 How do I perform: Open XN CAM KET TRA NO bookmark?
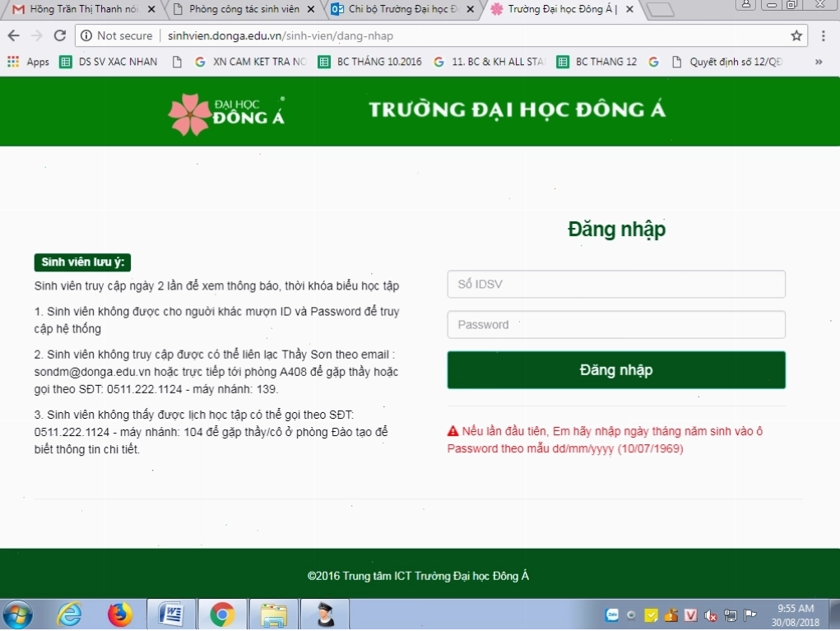click(250, 62)
